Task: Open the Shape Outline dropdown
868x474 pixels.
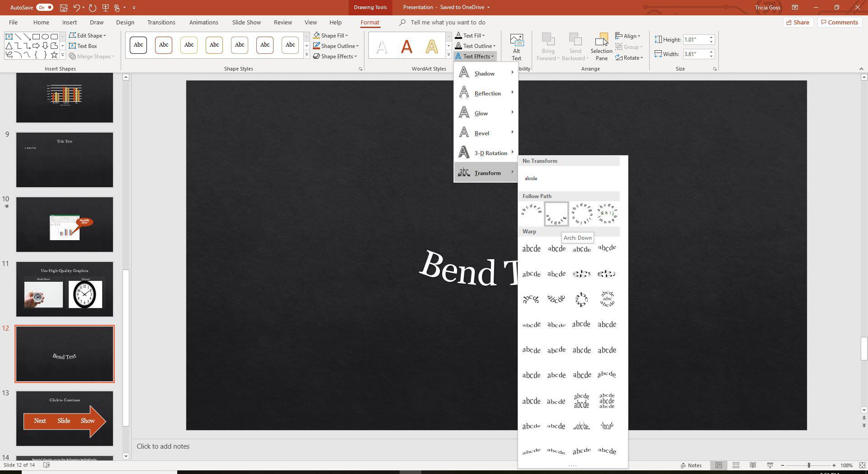Action: (x=336, y=46)
